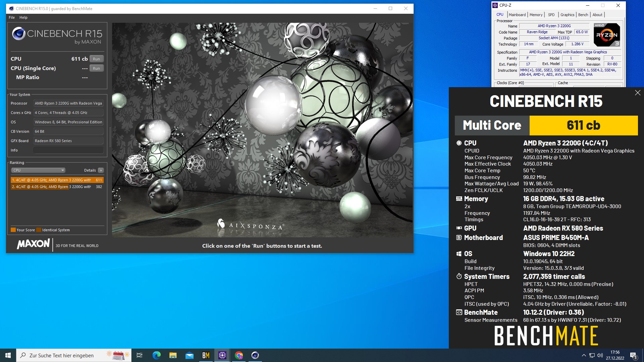Select ranking entry with score 611
This screenshot has width=644, height=362.
(57, 180)
